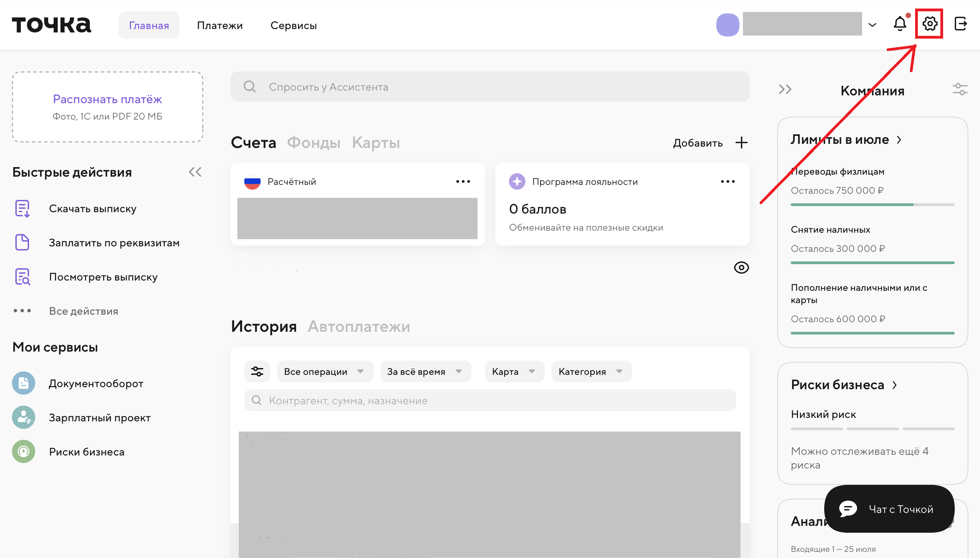The height and width of the screenshot is (558, 980).
Task: Click the 0 баллов text
Action: pyautogui.click(x=538, y=209)
